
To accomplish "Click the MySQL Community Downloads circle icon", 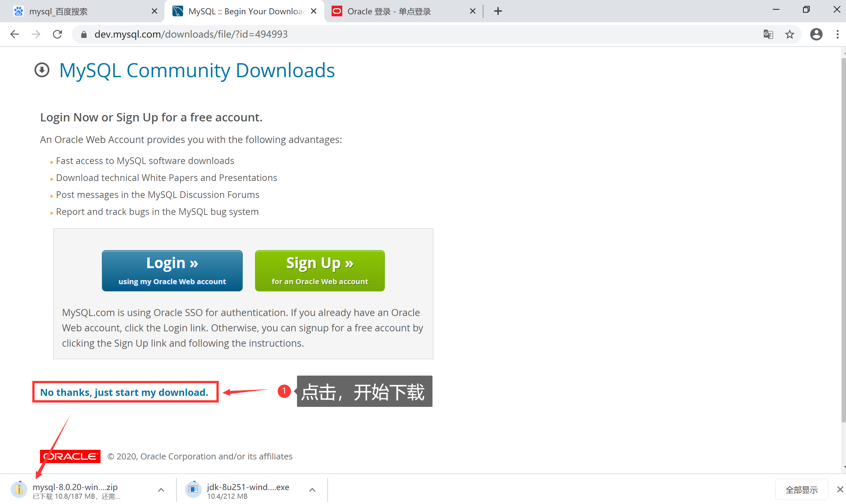I will (x=42, y=70).
